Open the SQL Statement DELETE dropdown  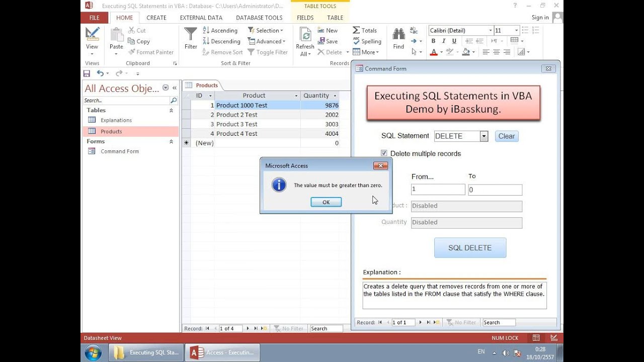click(484, 136)
